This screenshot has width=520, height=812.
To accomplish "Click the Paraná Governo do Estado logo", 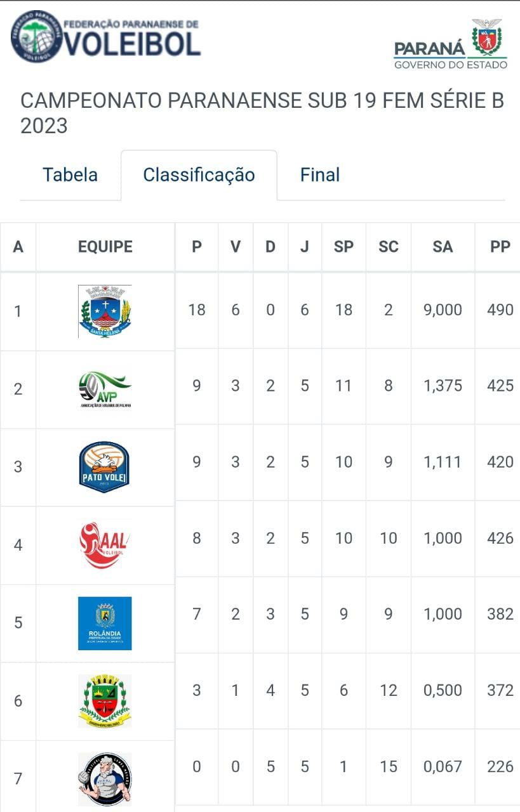I will pos(450,44).
